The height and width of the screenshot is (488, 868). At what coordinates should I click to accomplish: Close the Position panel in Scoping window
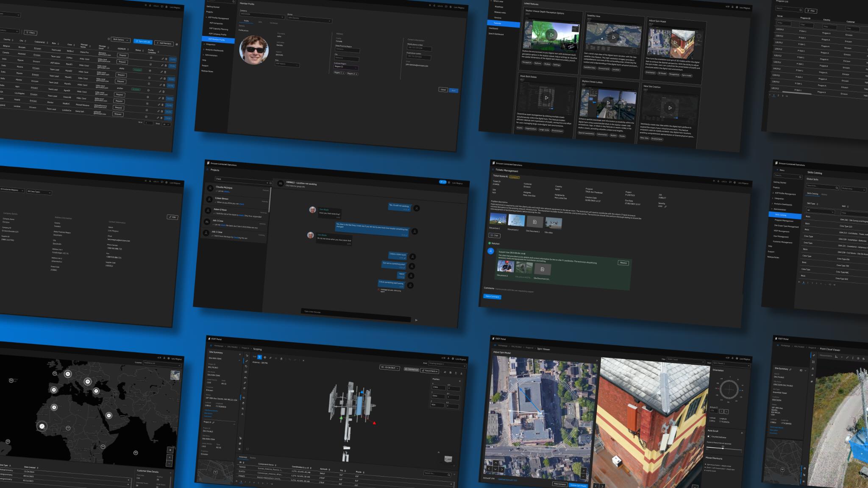(459, 381)
